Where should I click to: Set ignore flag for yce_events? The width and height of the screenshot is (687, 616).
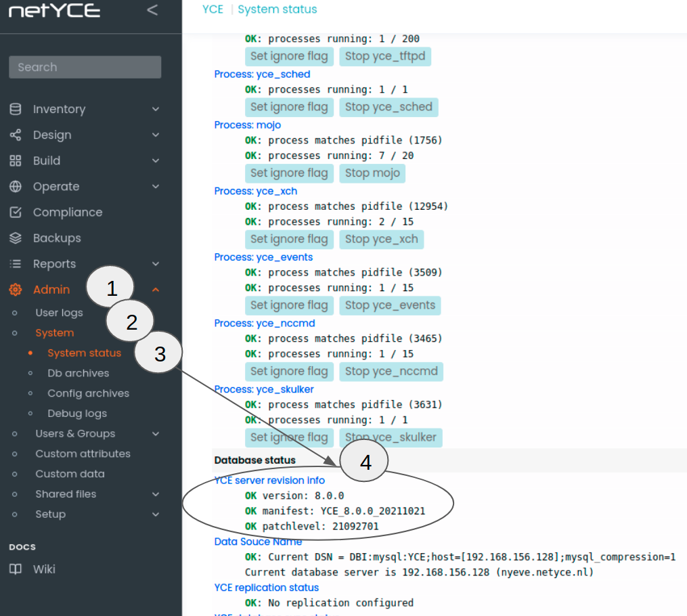tap(289, 306)
